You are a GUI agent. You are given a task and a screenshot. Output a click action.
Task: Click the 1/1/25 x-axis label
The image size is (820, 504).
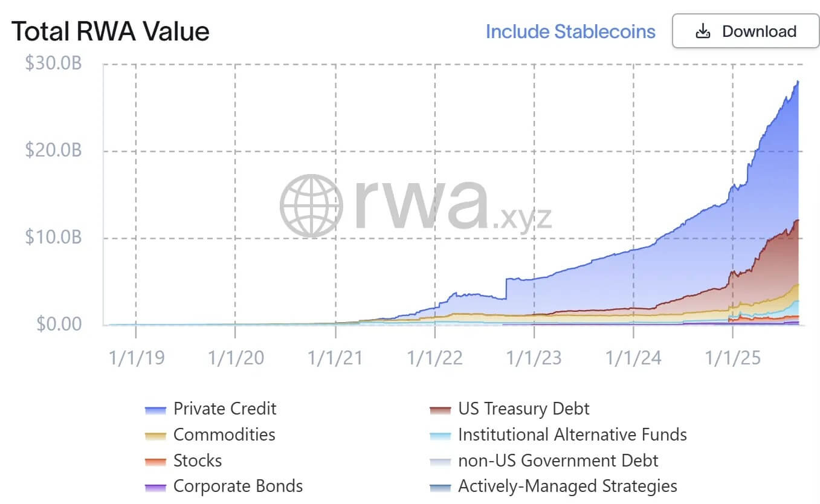coord(732,358)
